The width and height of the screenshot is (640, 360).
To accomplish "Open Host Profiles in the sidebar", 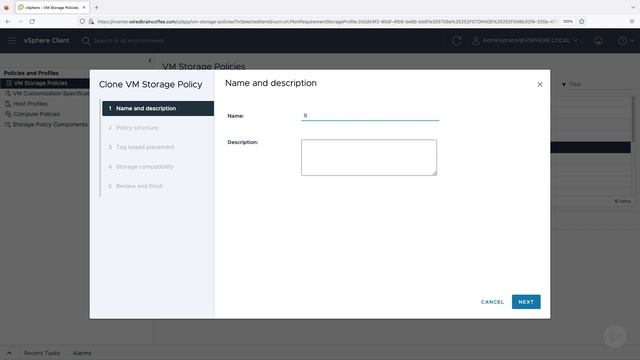I will coord(30,104).
